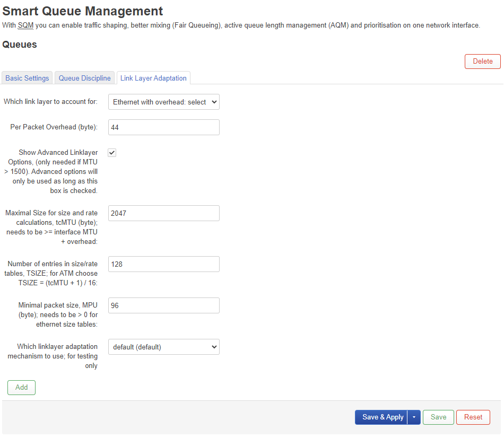Click the Per Packet Overhead (byte) label
504x438 pixels.
[54, 127]
